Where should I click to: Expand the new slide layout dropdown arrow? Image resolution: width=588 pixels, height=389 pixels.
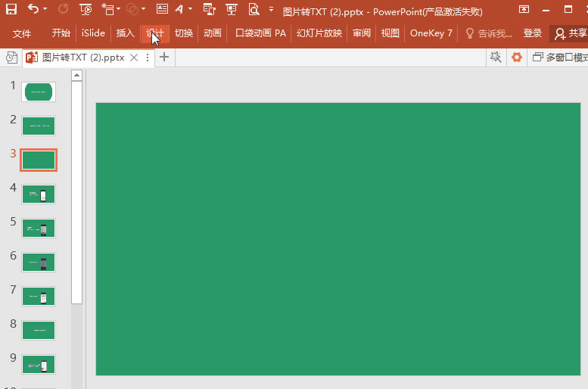(x=119, y=10)
